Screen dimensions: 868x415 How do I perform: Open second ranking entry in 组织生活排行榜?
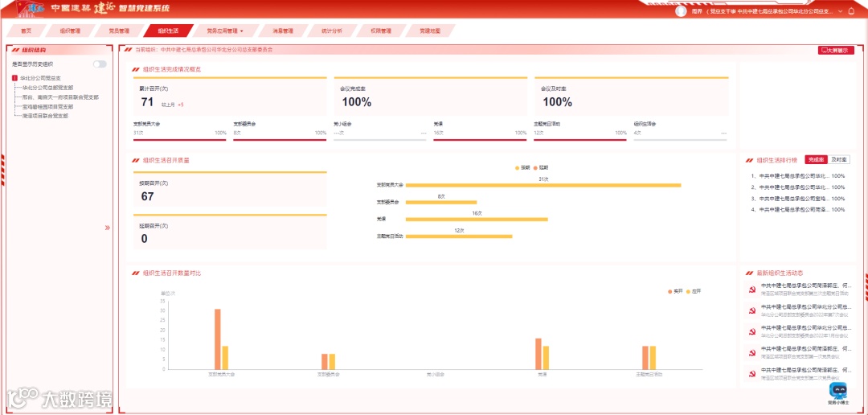pyautogui.click(x=798, y=187)
